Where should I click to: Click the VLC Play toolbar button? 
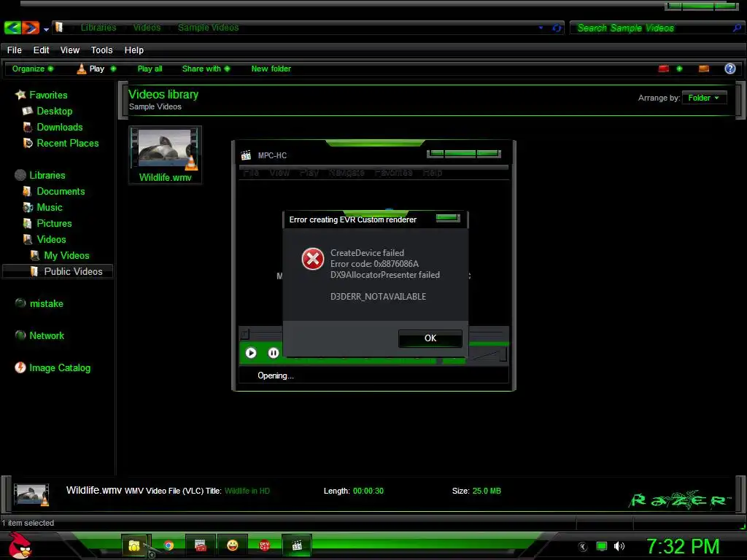[x=90, y=69]
